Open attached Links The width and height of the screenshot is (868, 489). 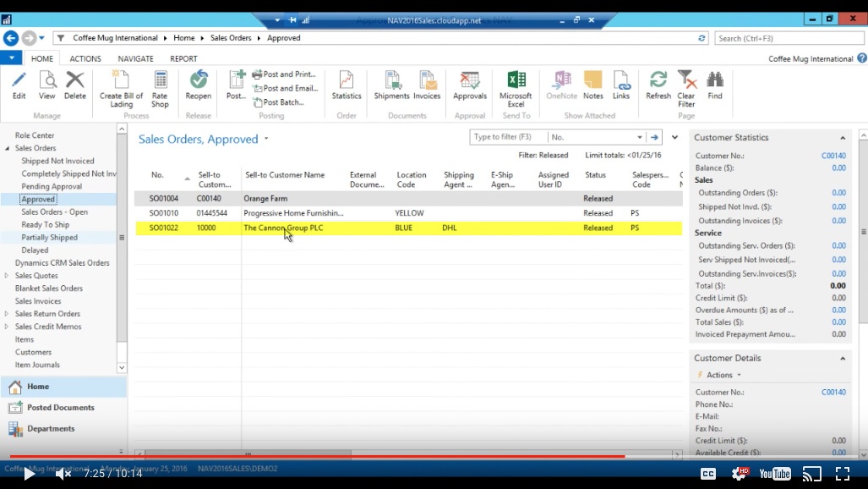(621, 85)
